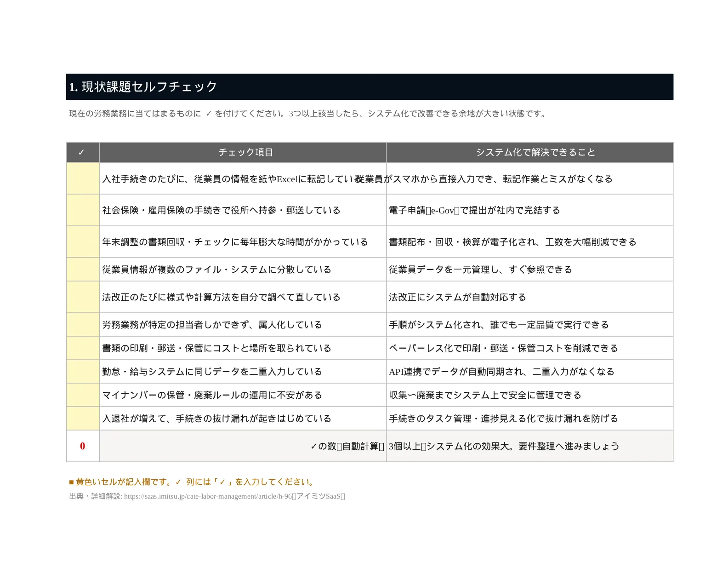Click the 3個以上：システム化の効果大 cell
This screenshot has height=563, width=728.
click(530, 446)
